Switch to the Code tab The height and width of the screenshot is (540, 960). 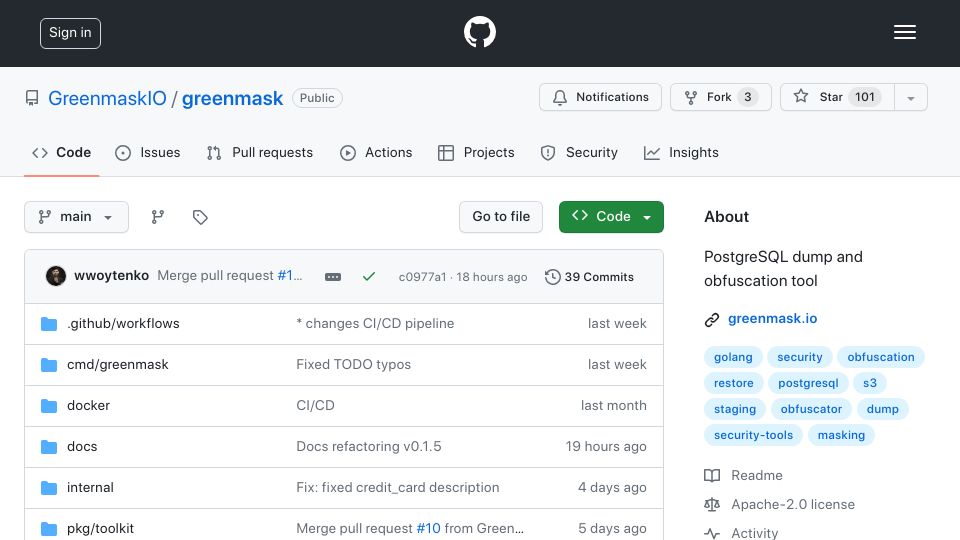[x=61, y=152]
